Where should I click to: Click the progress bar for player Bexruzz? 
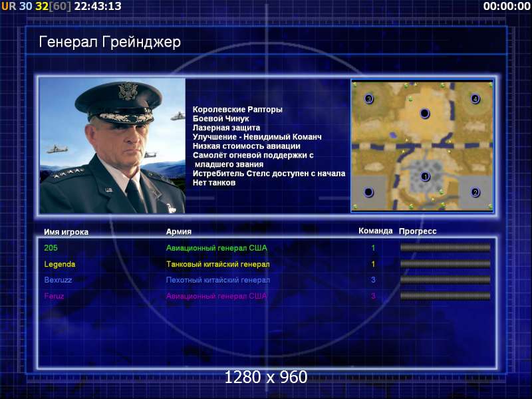pyautogui.click(x=445, y=280)
